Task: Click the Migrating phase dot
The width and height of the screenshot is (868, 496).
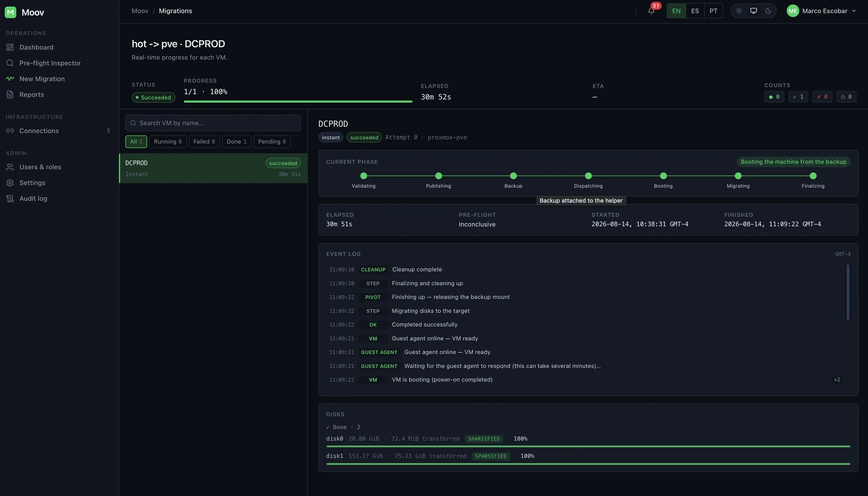Action: [x=738, y=176]
